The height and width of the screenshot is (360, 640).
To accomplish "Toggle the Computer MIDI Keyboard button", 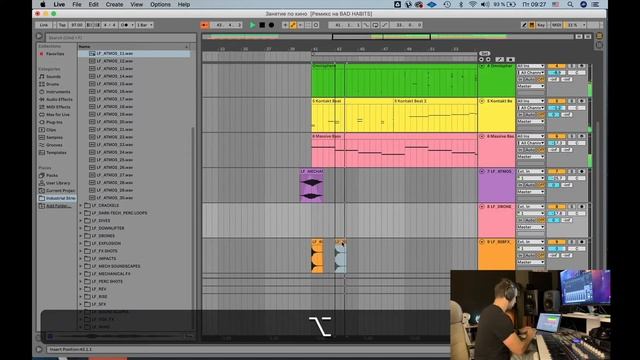I will click(x=532, y=25).
